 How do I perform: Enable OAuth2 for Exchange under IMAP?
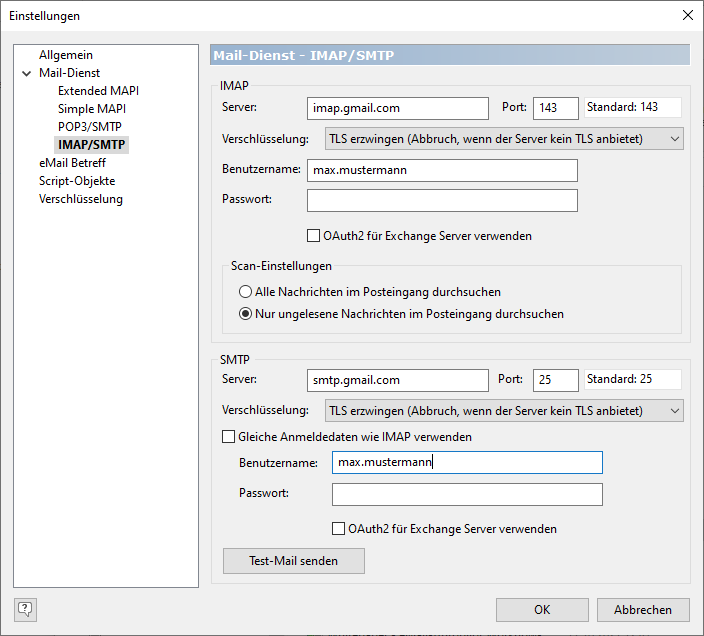click(314, 236)
